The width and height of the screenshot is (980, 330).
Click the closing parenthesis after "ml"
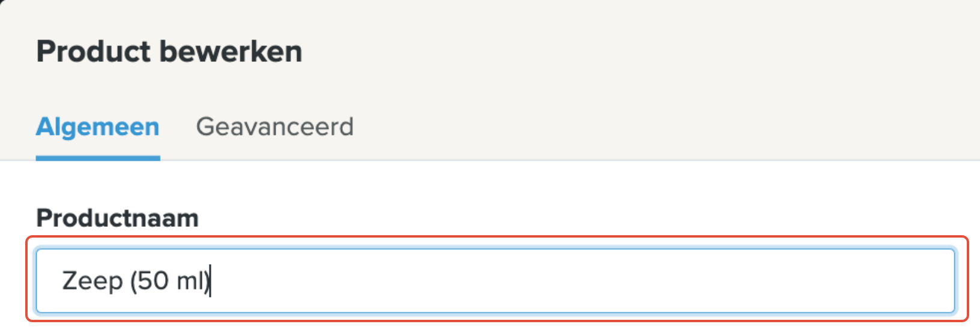(x=207, y=281)
